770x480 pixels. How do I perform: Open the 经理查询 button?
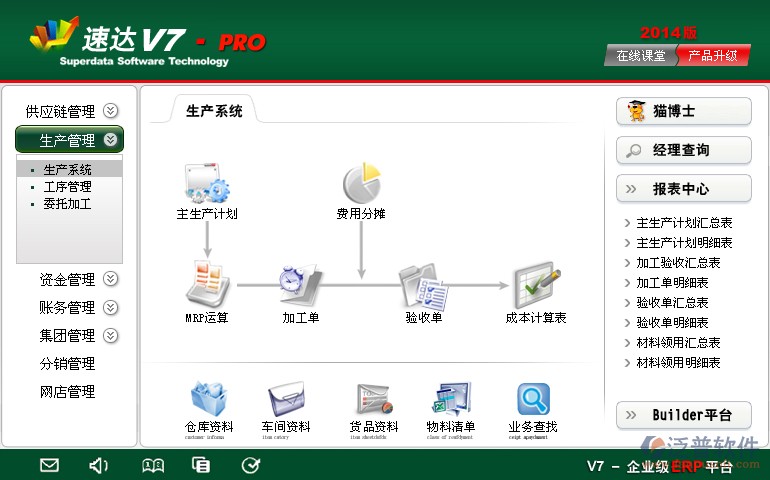[684, 150]
